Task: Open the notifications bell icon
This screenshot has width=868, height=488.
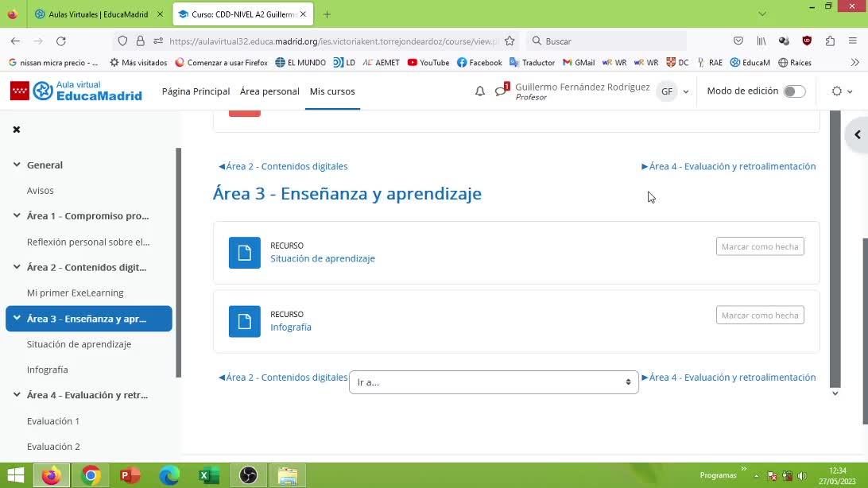Action: coord(480,91)
